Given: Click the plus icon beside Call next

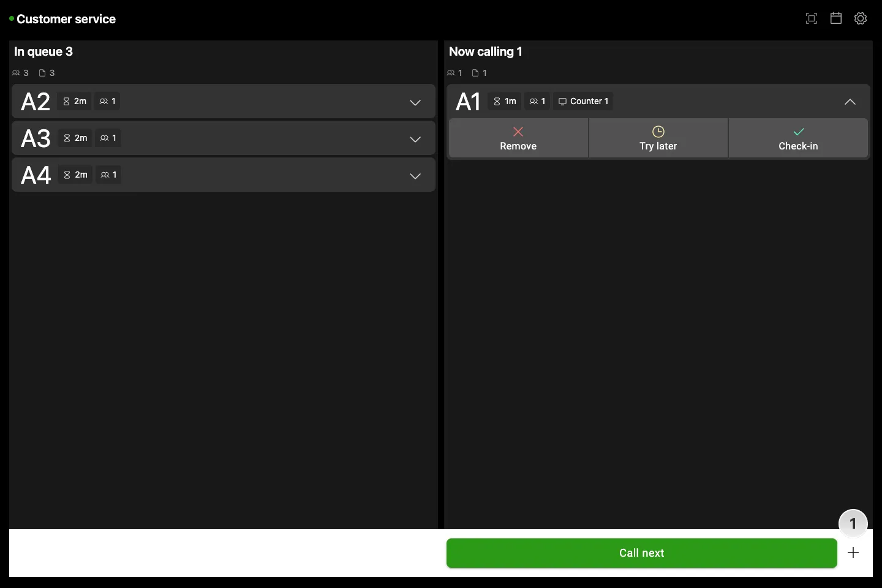Looking at the screenshot, I should [853, 553].
